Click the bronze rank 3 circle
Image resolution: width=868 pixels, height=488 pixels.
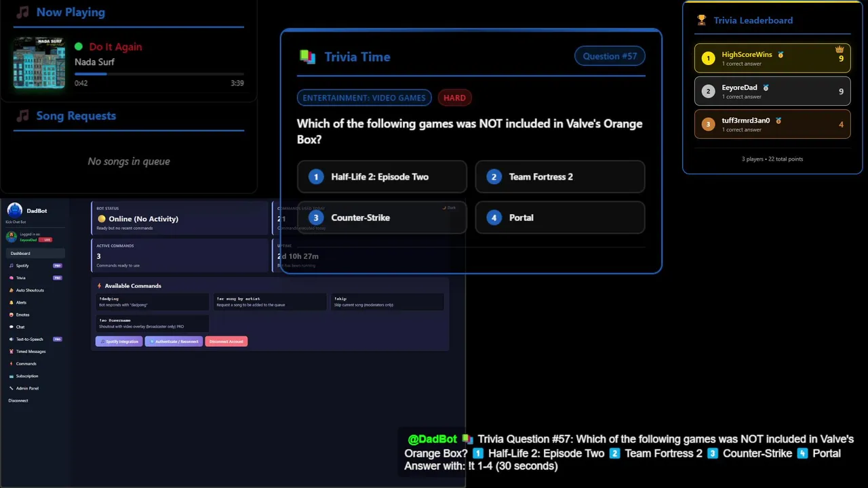point(708,125)
